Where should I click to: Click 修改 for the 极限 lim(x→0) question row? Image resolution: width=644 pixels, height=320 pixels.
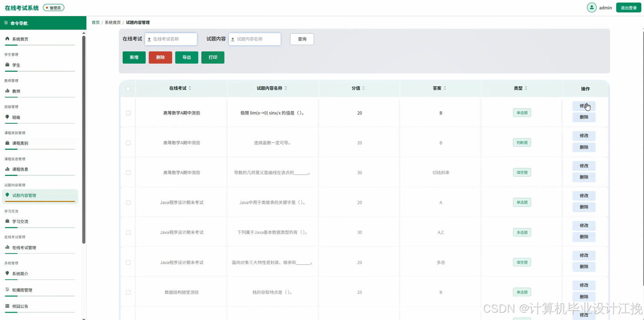584,106
